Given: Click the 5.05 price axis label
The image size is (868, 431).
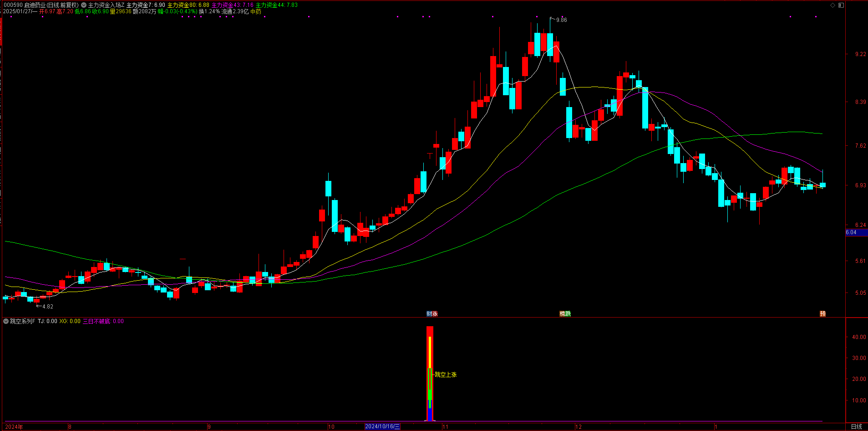Looking at the screenshot, I should [860, 293].
